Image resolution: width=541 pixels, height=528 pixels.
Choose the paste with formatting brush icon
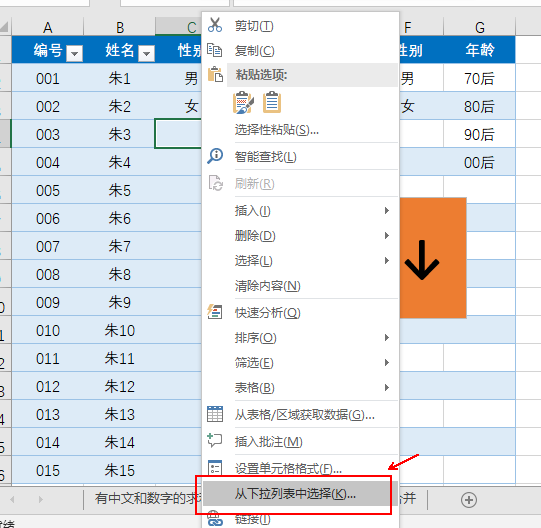coord(244,102)
